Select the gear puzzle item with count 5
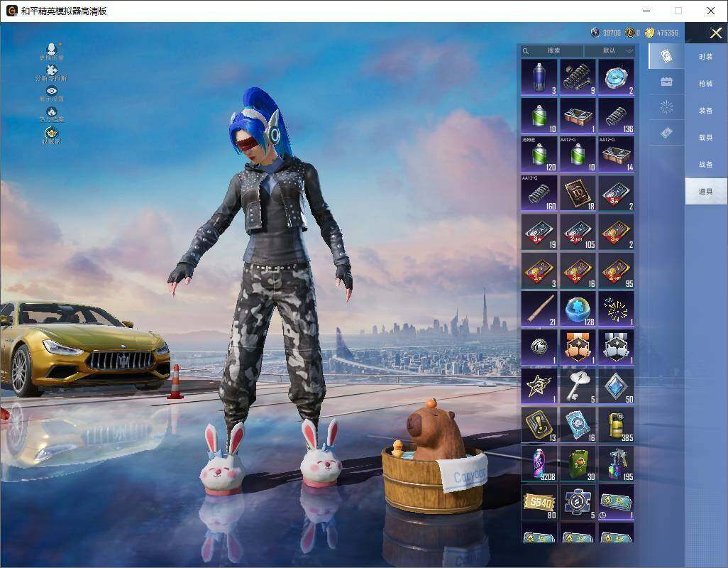 point(578,502)
